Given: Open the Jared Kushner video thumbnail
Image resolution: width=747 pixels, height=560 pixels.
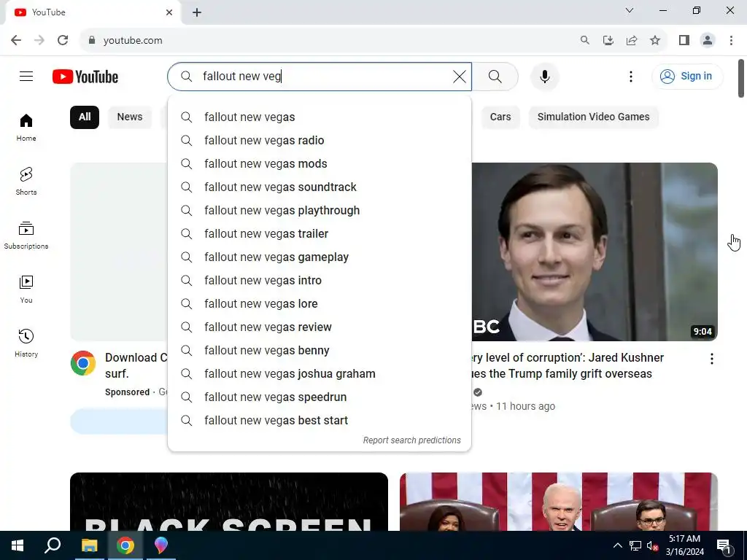Looking at the screenshot, I should (x=595, y=252).
